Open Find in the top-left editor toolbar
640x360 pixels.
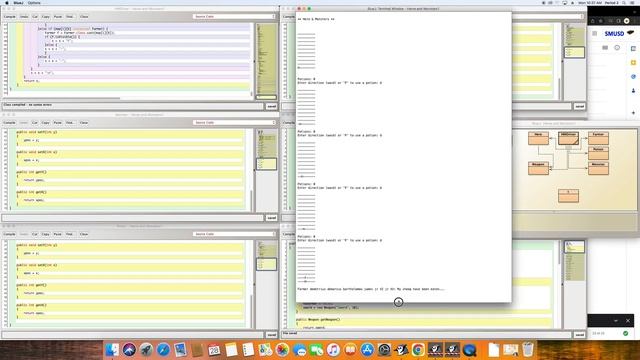(x=70, y=17)
